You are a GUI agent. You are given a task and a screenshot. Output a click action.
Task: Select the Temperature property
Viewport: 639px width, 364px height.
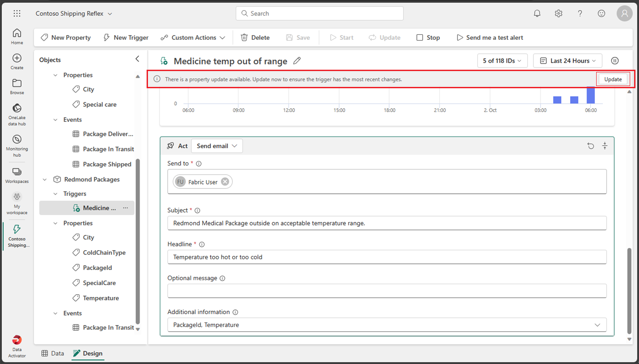[95, 298]
